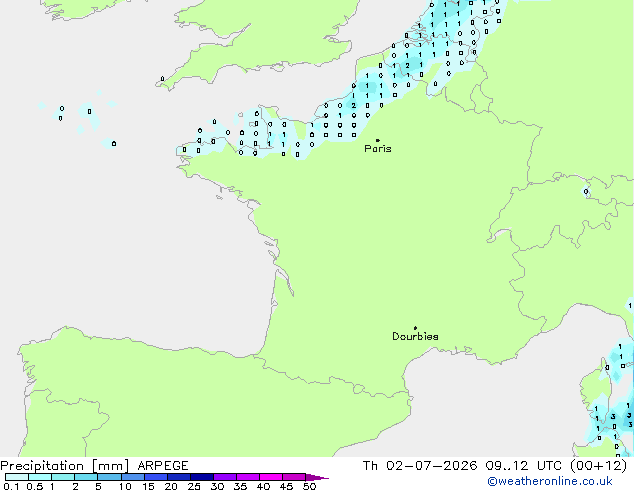
Task: Pick the 15–20 mm legend color swatch
Action: tap(155, 477)
